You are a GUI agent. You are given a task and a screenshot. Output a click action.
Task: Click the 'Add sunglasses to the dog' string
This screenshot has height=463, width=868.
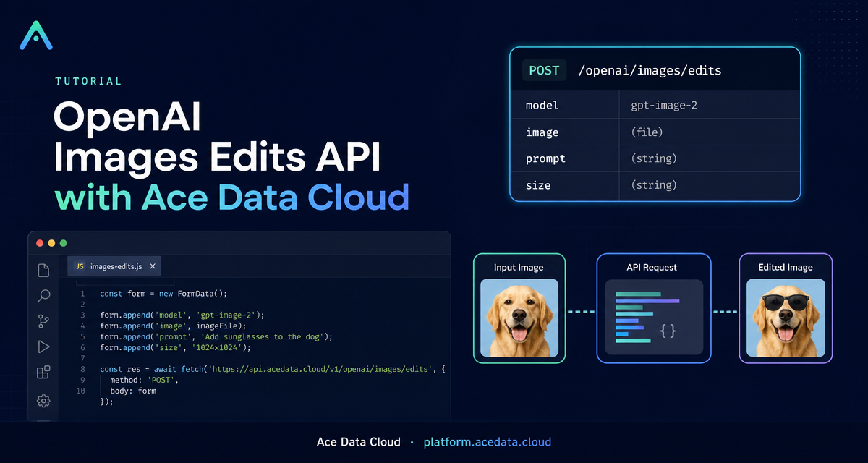pyautogui.click(x=263, y=336)
